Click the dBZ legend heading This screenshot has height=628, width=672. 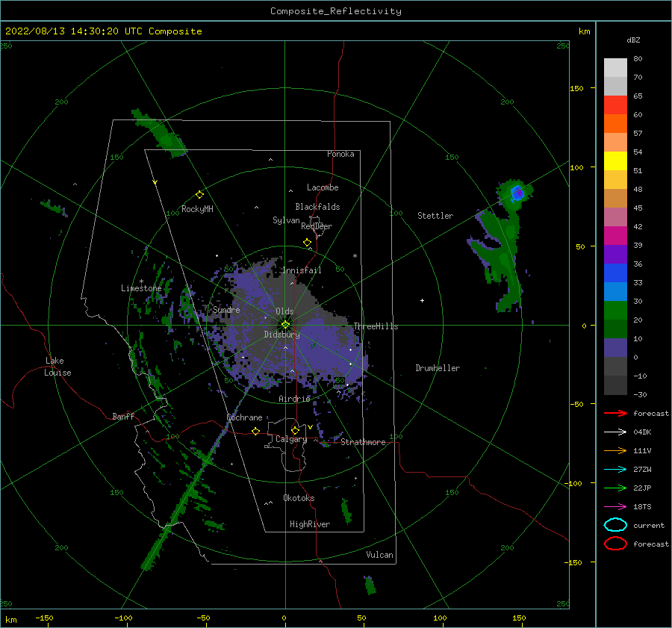[633, 40]
